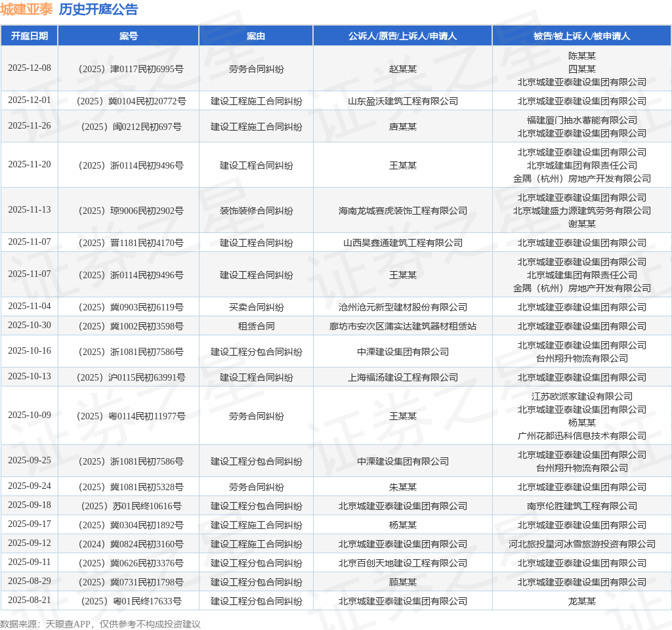Select date cell 2025-11-04
The image size is (672, 630).
coord(29,306)
